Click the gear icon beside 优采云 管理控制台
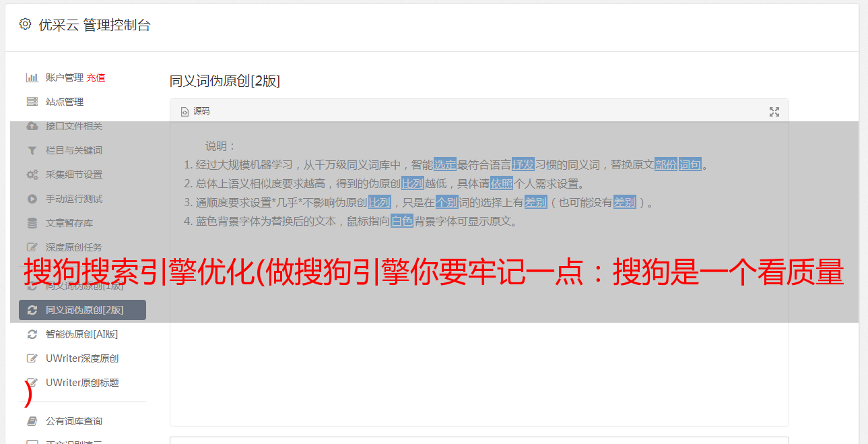The width and height of the screenshot is (868, 444). pos(25,24)
